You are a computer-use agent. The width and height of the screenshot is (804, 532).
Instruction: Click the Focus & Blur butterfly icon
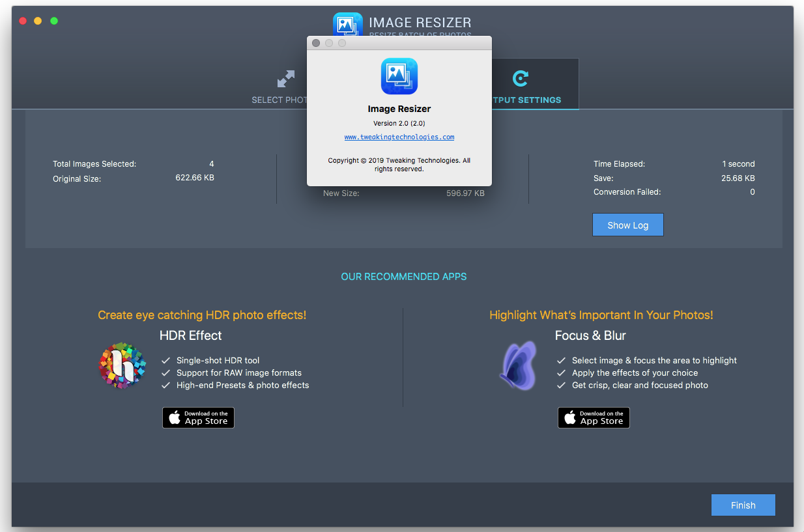click(518, 365)
